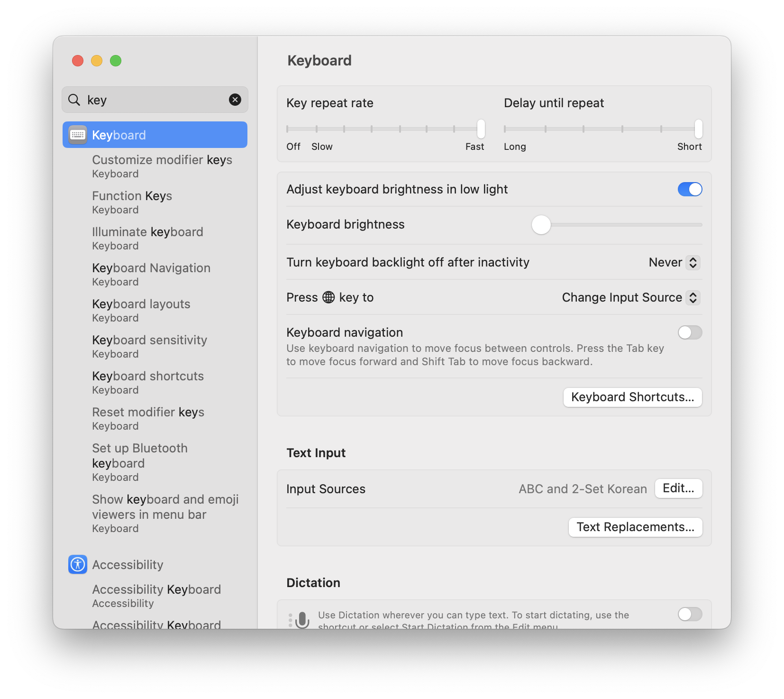Click the Text Input section heading
This screenshot has height=699, width=784.
316,453
